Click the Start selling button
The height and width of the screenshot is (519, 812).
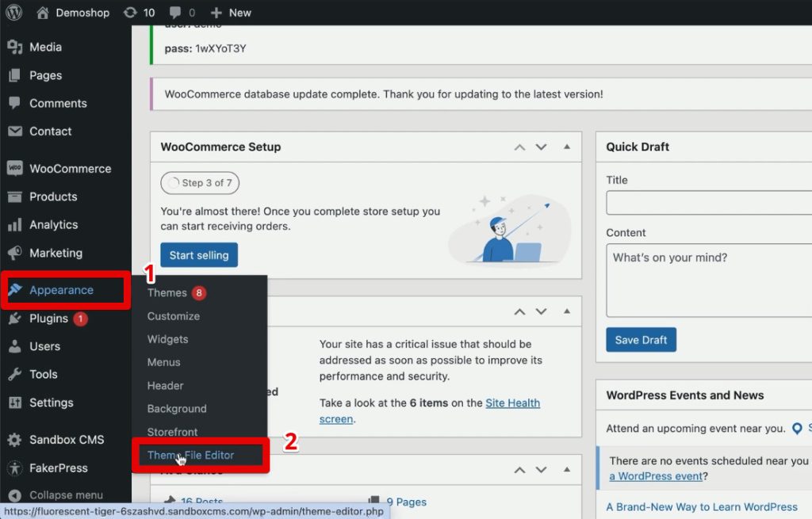tap(199, 255)
